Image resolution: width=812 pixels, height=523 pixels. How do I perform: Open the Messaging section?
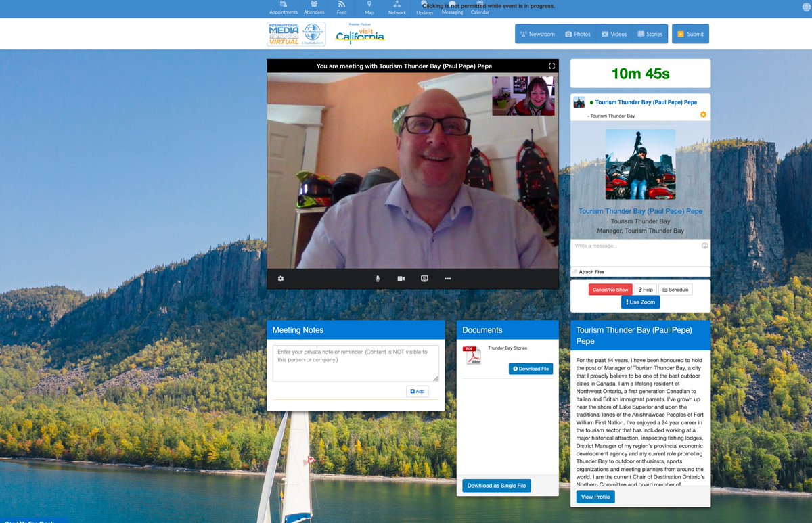[x=452, y=8]
